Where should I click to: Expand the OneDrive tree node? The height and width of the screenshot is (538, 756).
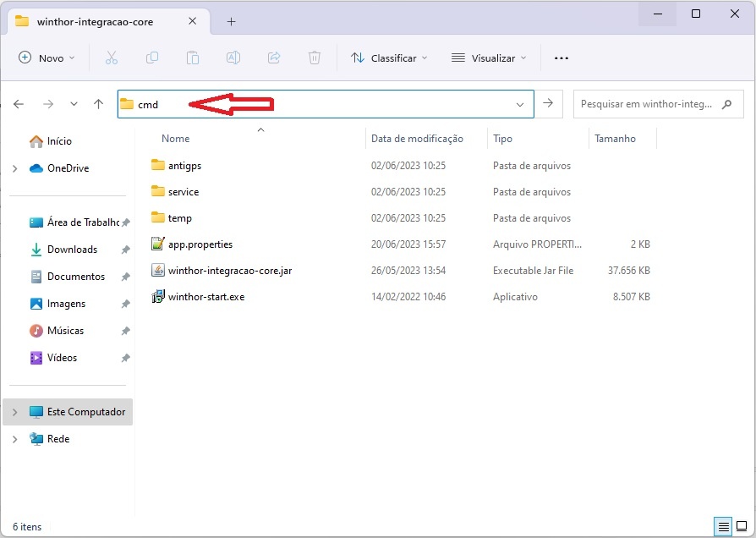point(15,168)
